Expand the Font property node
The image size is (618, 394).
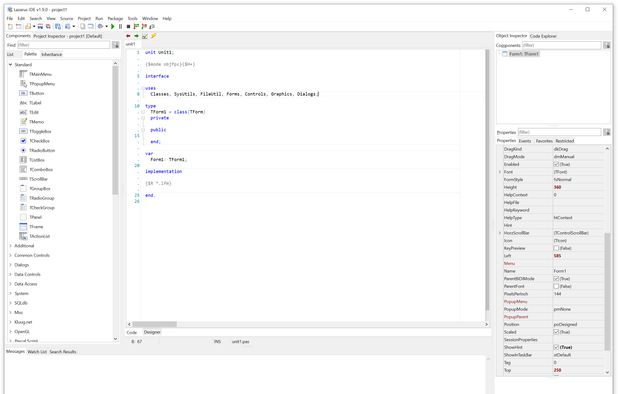pyautogui.click(x=500, y=172)
